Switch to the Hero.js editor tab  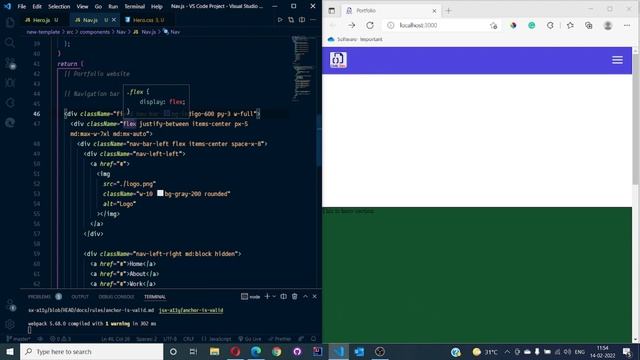tap(41, 20)
